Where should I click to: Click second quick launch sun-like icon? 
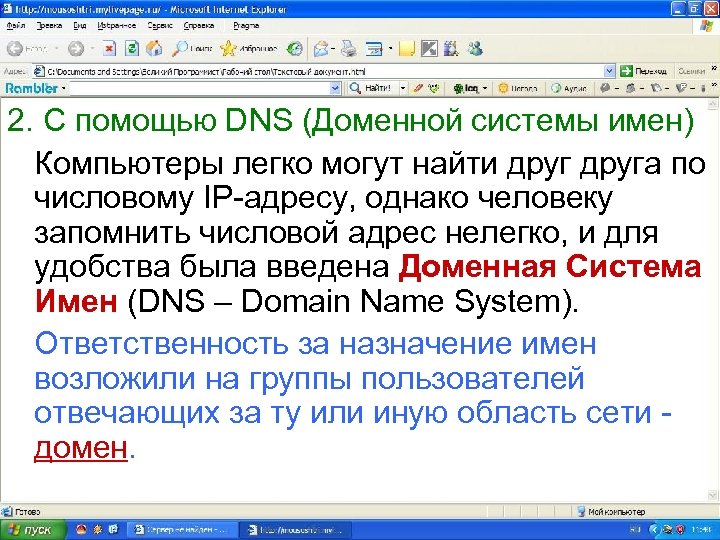tap(97, 529)
